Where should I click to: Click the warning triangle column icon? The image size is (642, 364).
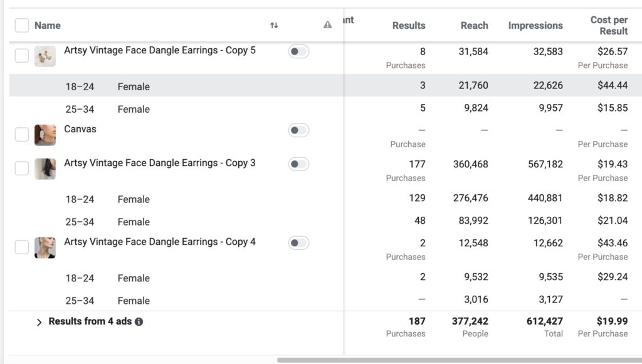(327, 25)
